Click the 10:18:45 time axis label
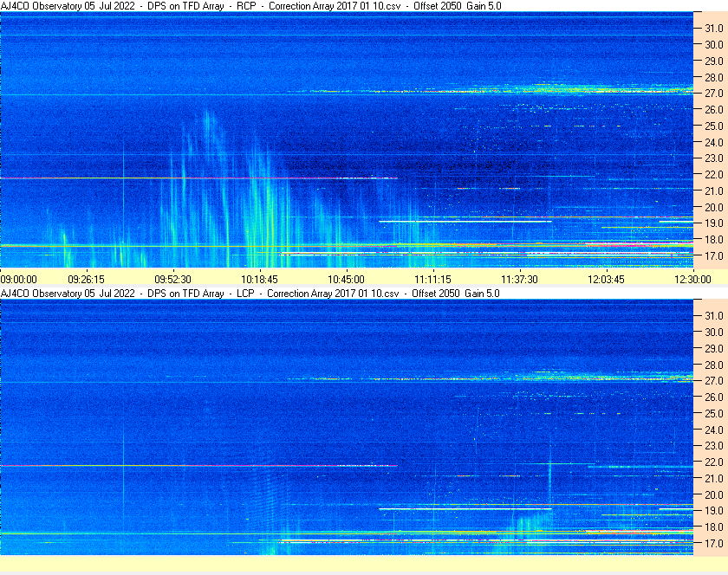 (x=260, y=279)
